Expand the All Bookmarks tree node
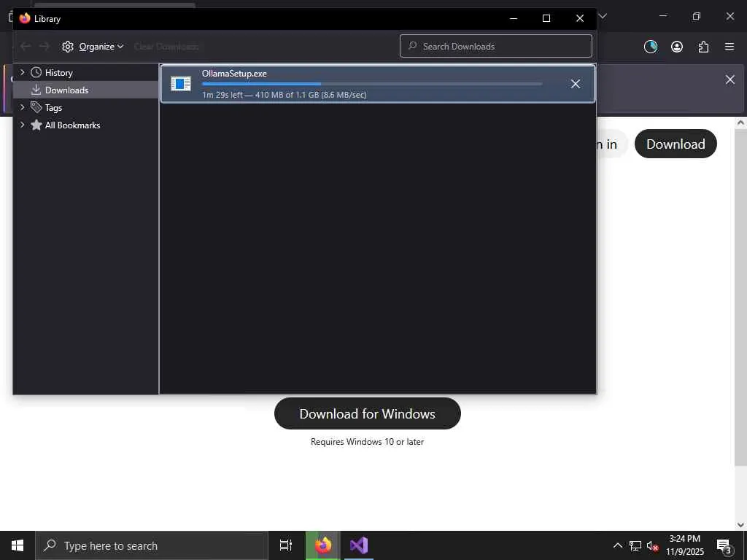The image size is (747, 560). [x=22, y=125]
